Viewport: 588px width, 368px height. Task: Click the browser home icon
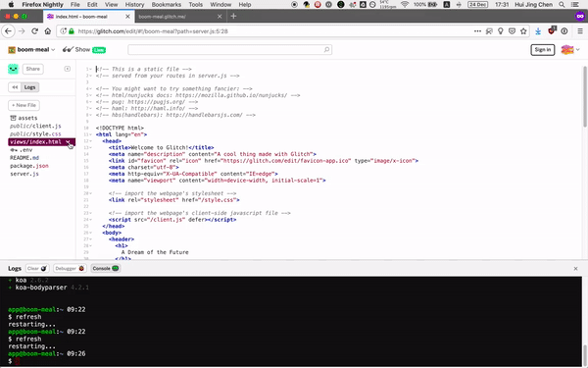48,31
